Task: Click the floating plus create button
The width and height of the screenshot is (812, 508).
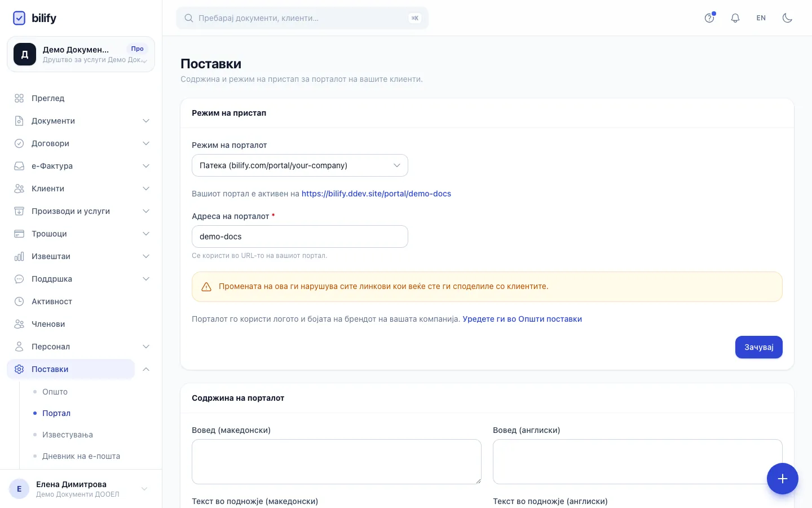Action: (x=783, y=479)
